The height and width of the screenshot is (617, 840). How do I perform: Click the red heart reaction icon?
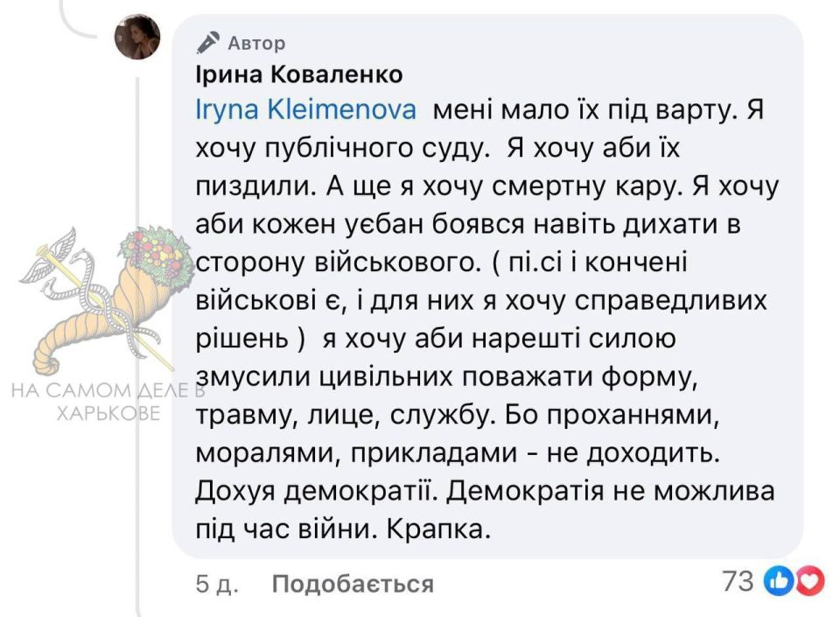(x=809, y=581)
